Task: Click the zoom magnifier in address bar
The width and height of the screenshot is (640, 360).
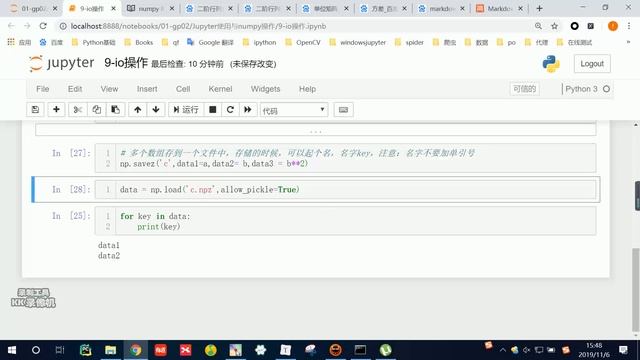Action: pyautogui.click(x=538, y=26)
